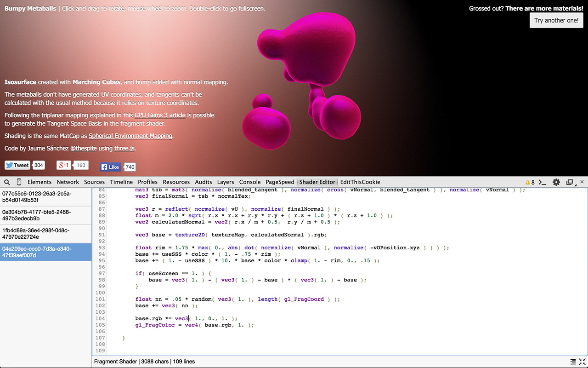The width and height of the screenshot is (588, 368).
Task: Click the Tweet button
Action: [17, 165]
